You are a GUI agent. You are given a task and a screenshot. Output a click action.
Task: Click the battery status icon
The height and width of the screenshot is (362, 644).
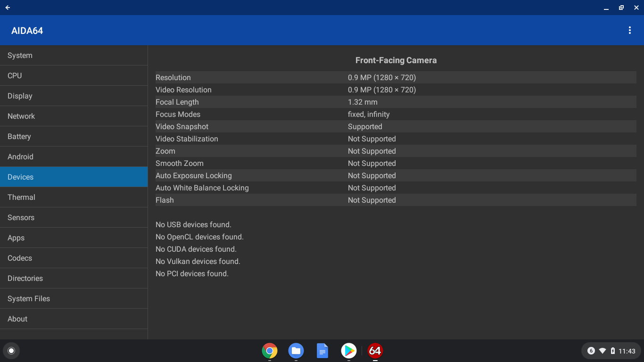[x=613, y=351]
